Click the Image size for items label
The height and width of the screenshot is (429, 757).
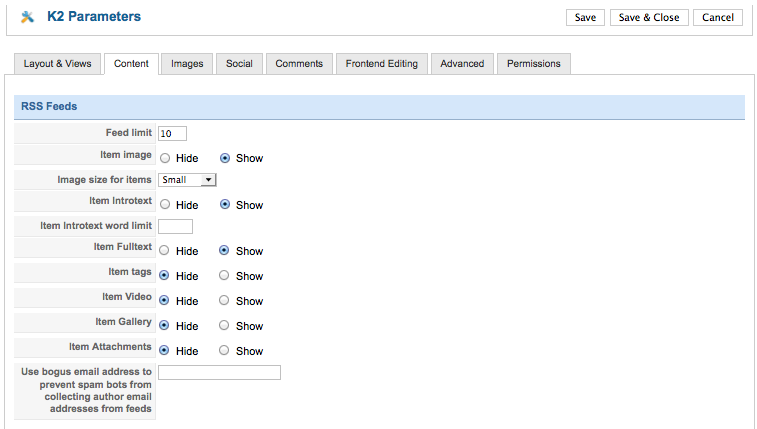(104, 180)
